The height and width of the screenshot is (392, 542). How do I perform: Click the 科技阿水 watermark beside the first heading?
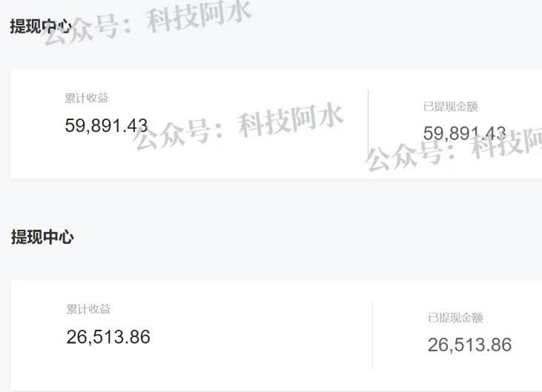(199, 15)
